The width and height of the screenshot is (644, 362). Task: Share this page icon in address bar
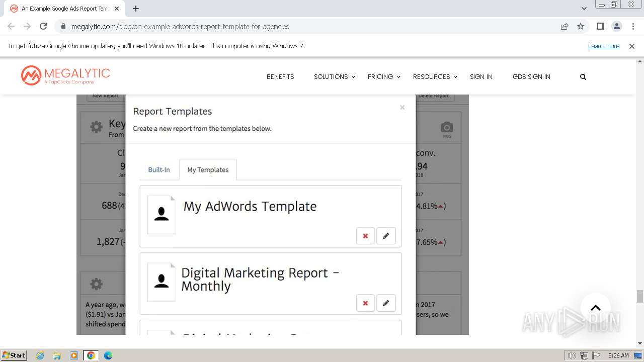pos(565,26)
